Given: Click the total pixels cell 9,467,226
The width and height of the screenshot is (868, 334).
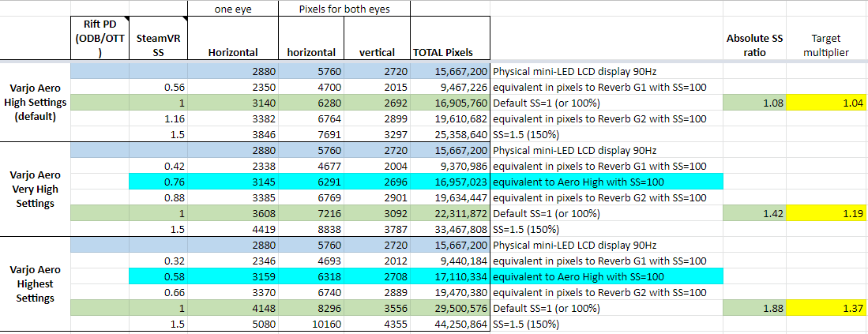Looking at the screenshot, I should (450, 87).
